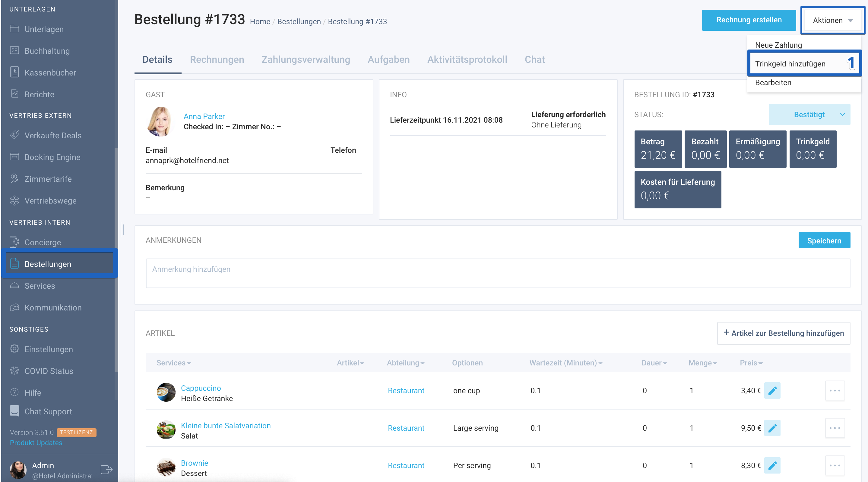Sort the table by Preis column
This screenshot has height=482, width=868.
tap(751, 363)
